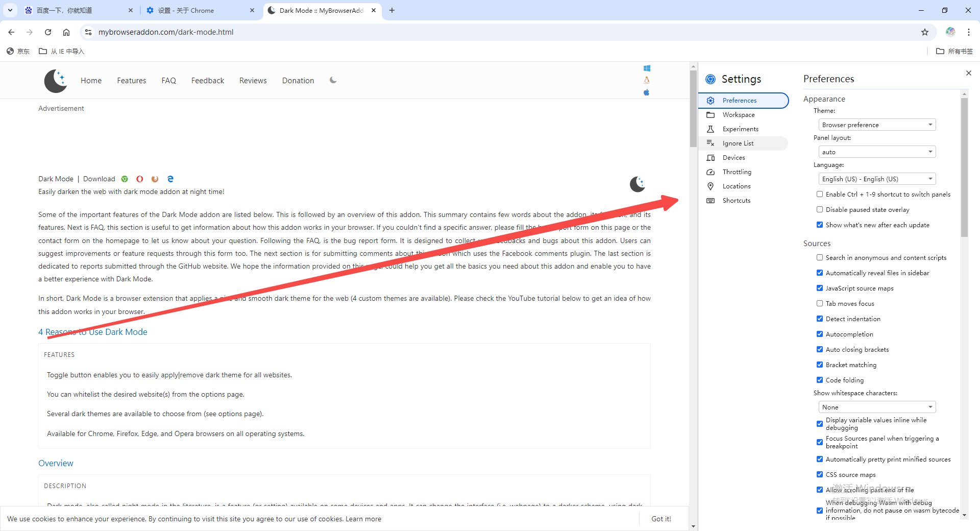Screen dimensions: 980x531
Task: Open Locations settings section
Action: tap(743, 186)
